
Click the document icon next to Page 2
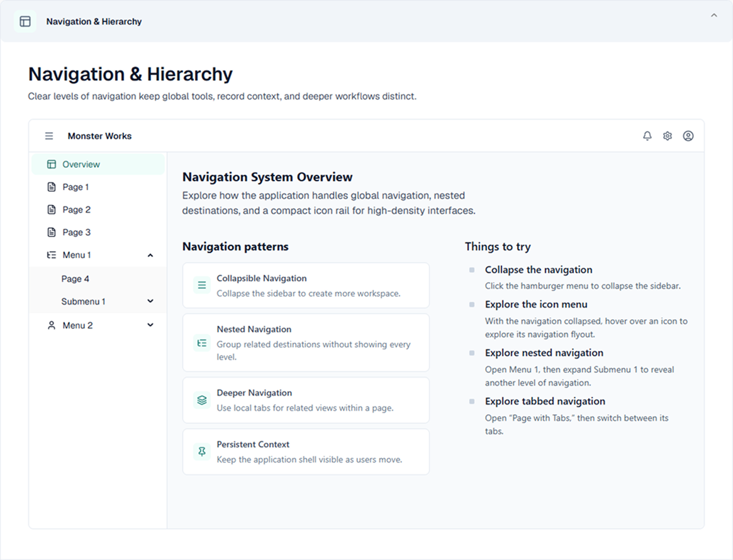tap(52, 210)
